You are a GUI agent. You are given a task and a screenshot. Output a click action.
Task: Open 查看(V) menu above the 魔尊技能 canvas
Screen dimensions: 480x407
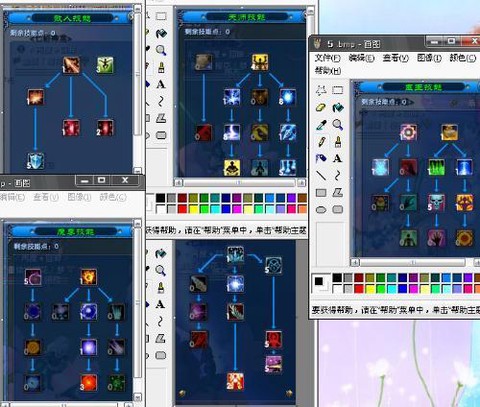[x=46, y=197]
